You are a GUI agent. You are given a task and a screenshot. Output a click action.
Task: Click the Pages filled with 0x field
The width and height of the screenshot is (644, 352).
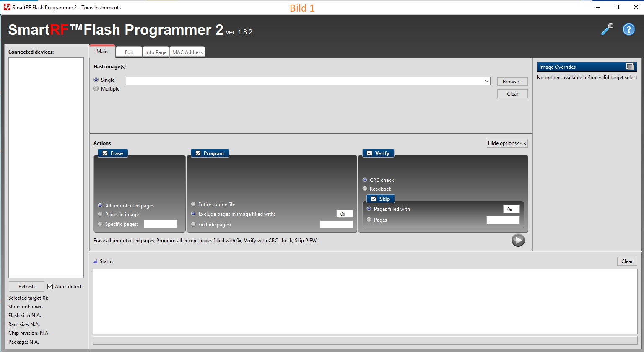(511, 209)
